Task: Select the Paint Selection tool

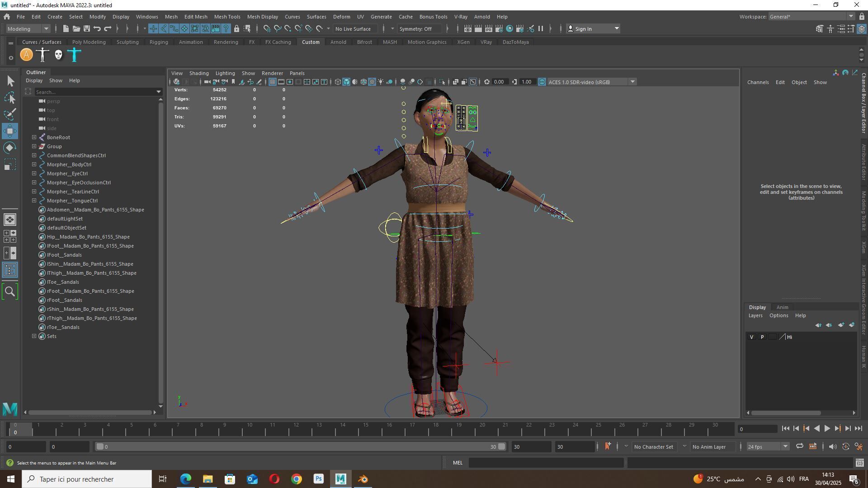Action: tap(10, 114)
